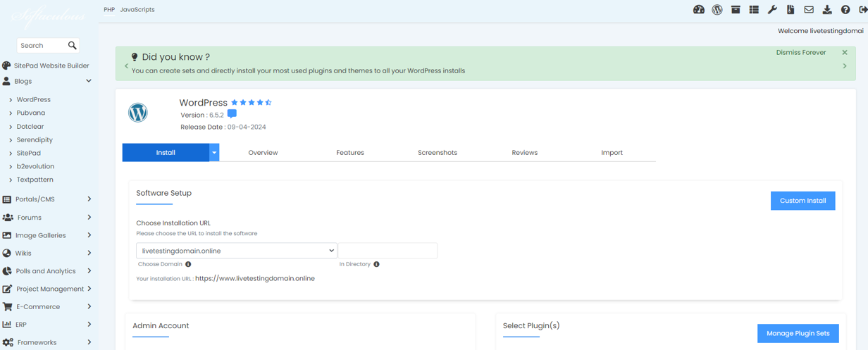This screenshot has width=868, height=350.
Task: Expand the Wikis category
Action: pos(89,253)
